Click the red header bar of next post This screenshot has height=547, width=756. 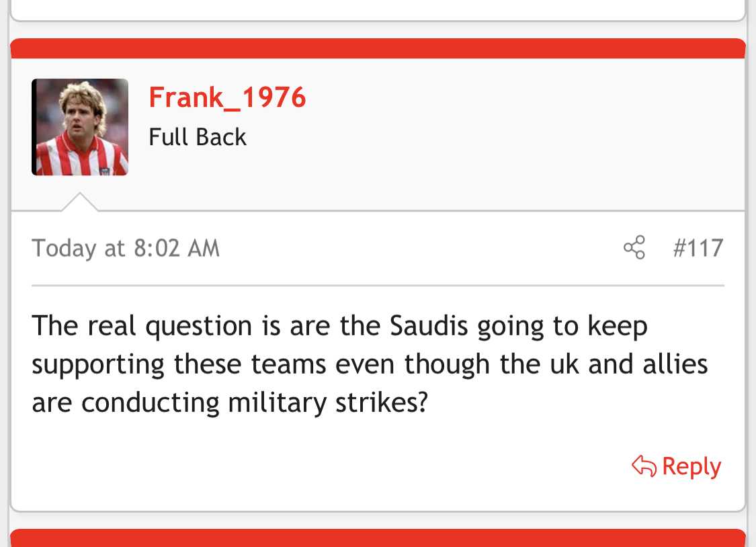(x=378, y=538)
